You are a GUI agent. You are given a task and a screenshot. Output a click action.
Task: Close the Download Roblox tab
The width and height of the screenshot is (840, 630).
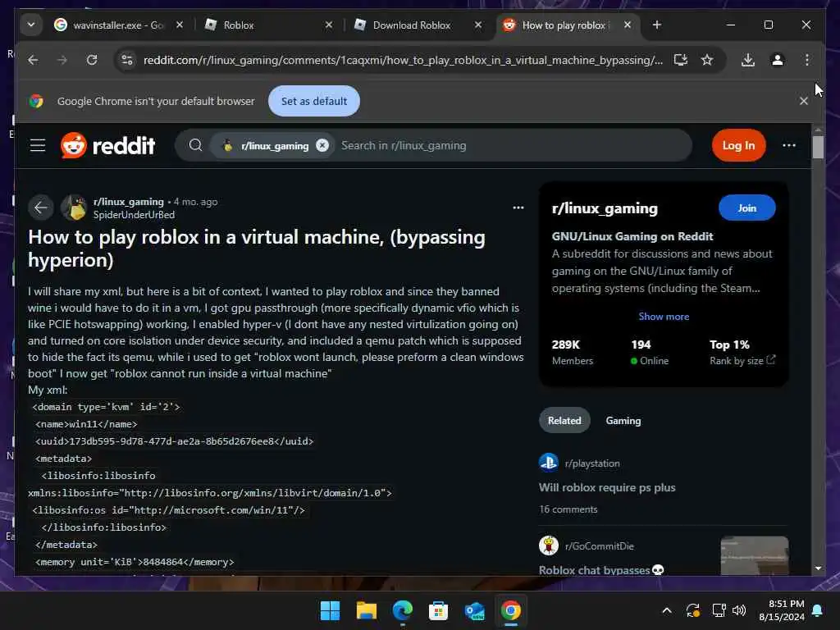(478, 25)
